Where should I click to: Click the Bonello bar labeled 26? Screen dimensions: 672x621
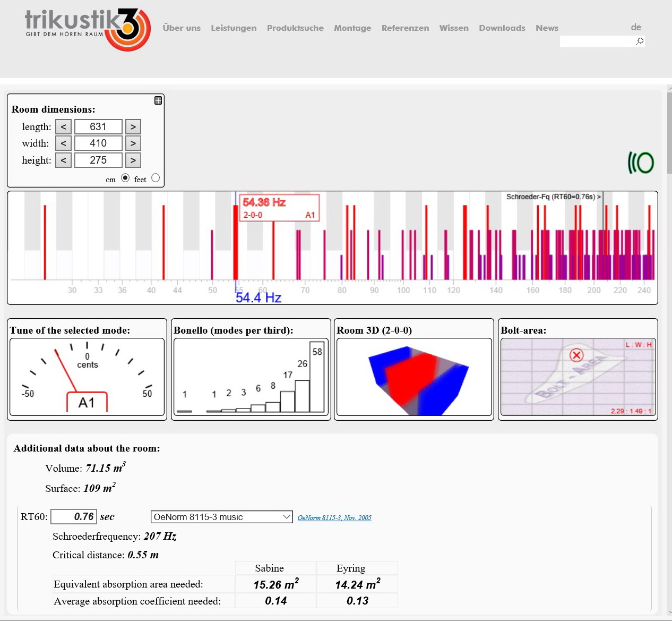(302, 396)
